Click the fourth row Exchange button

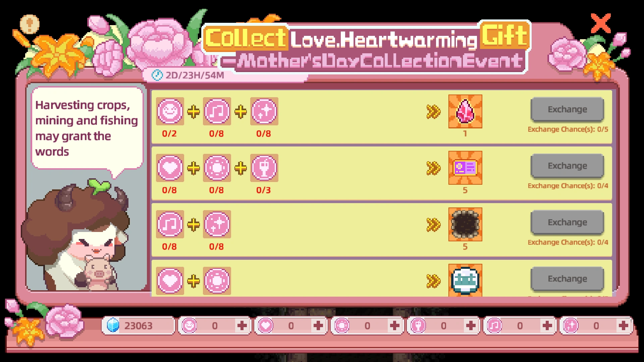[567, 279]
